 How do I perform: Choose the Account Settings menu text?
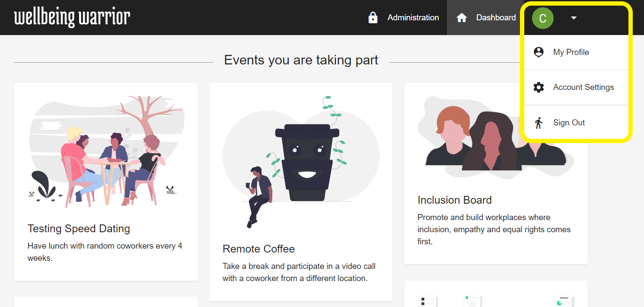pyautogui.click(x=583, y=87)
